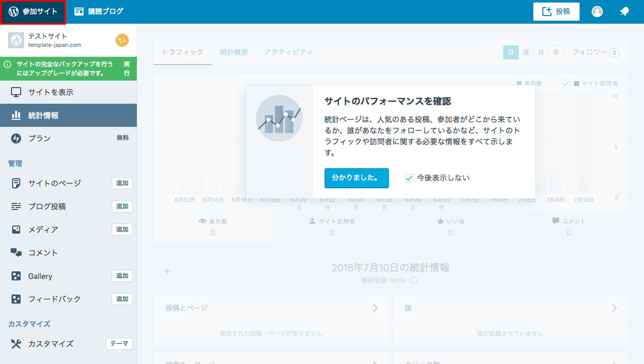The height and width of the screenshot is (364, 644).
Task: Open フィードバック in sidebar
Action: point(54,299)
